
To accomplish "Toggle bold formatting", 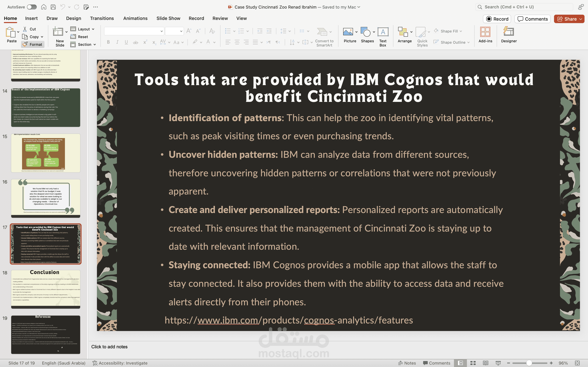I will coord(108,42).
